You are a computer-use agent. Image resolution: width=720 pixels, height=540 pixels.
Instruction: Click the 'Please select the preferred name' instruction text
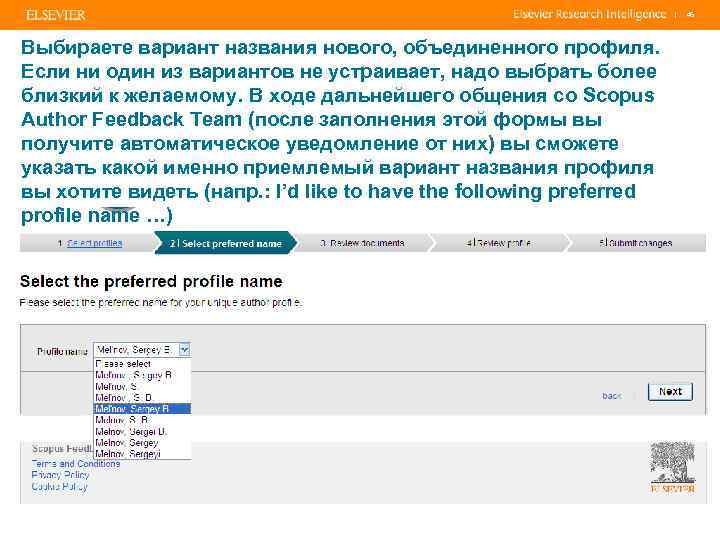(x=161, y=303)
